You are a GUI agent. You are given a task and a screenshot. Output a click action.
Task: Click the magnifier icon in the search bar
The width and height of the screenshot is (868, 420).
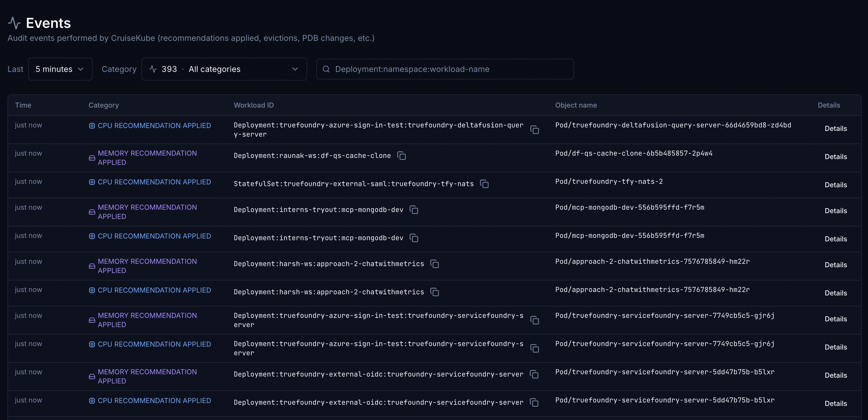coord(326,69)
